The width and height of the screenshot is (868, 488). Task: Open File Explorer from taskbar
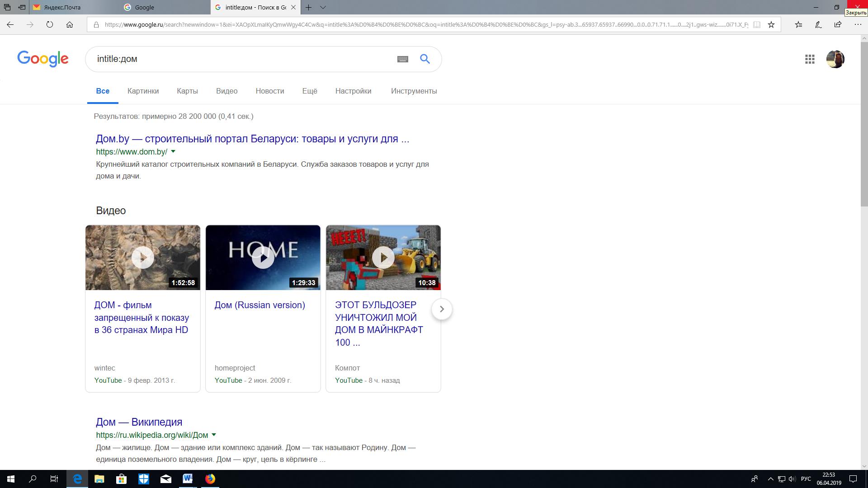tap(99, 479)
